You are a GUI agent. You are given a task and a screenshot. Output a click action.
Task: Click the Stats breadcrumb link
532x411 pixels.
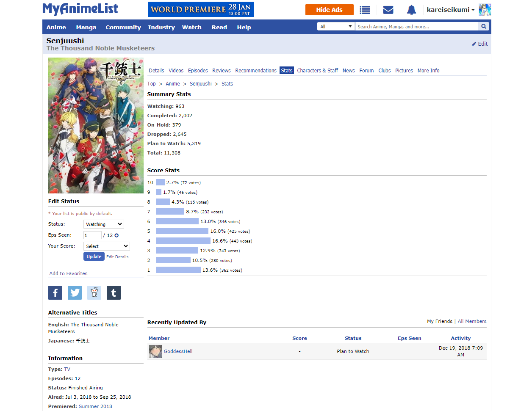pos(227,84)
